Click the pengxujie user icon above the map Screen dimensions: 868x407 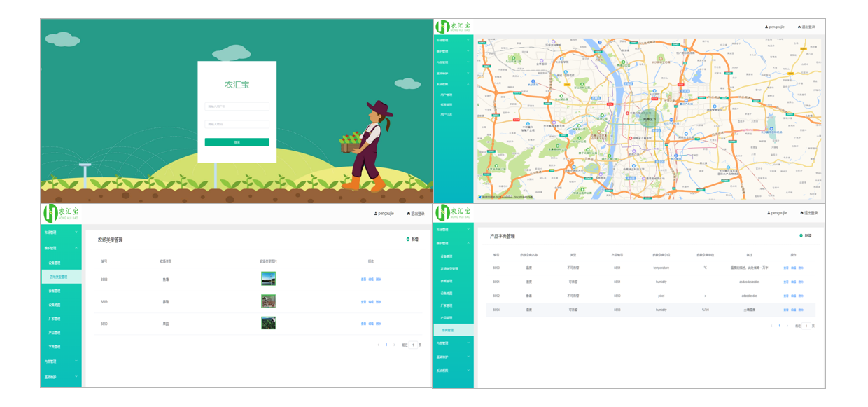[x=766, y=27]
